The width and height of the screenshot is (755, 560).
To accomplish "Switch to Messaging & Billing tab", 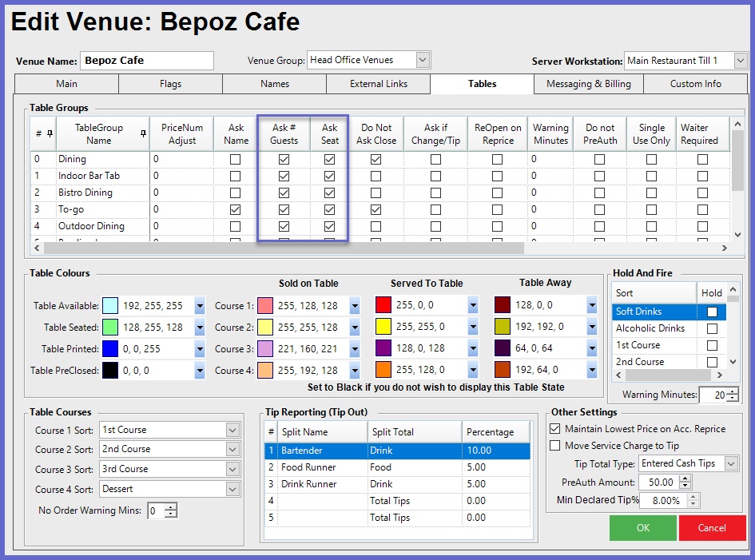I will [588, 84].
